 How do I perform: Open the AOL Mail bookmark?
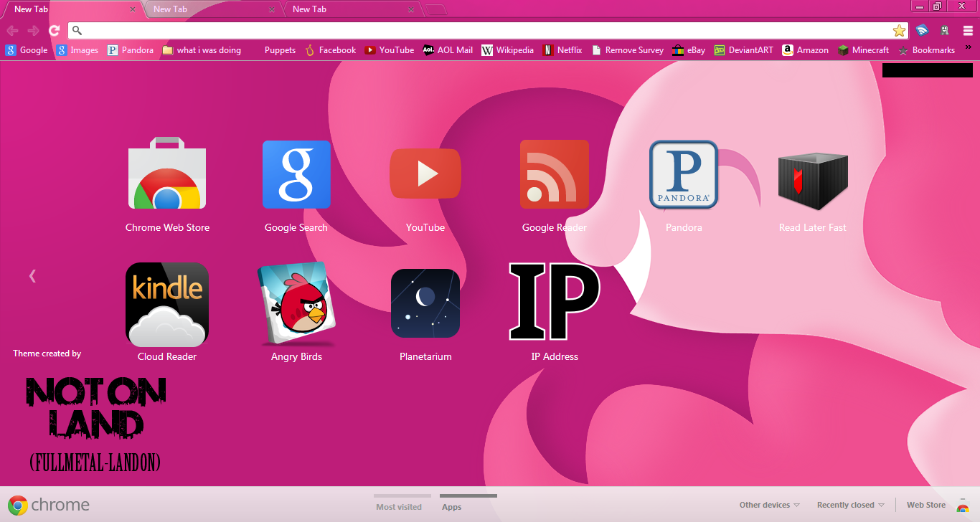pos(448,50)
